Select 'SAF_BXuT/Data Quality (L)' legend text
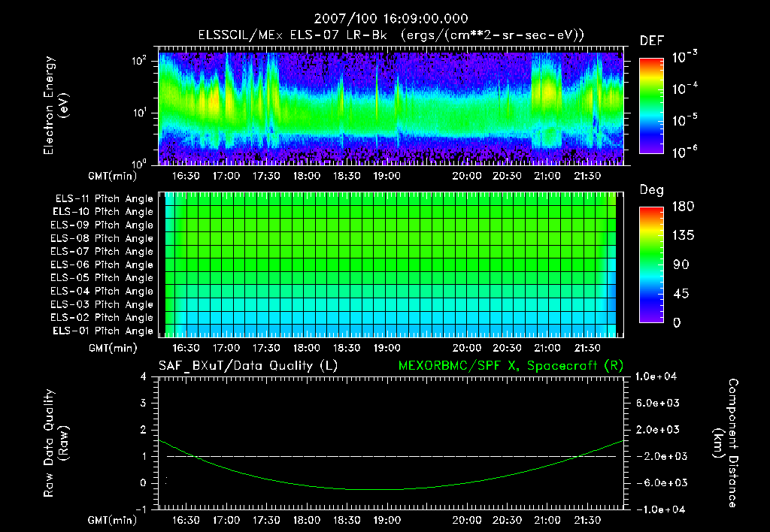770x532 pixels. click(x=248, y=366)
